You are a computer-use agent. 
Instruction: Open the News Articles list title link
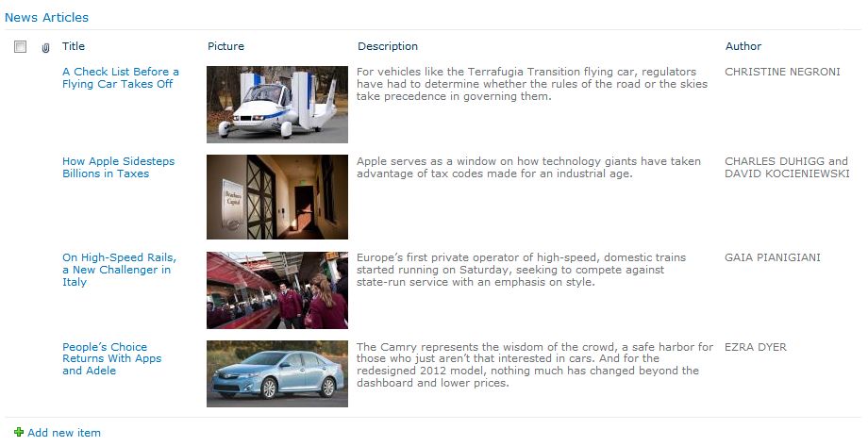click(46, 17)
